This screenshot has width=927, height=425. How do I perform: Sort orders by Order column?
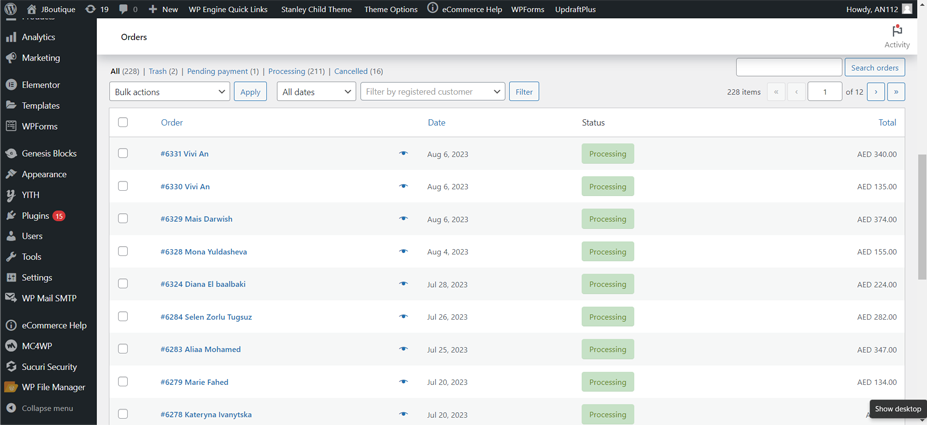(x=172, y=122)
